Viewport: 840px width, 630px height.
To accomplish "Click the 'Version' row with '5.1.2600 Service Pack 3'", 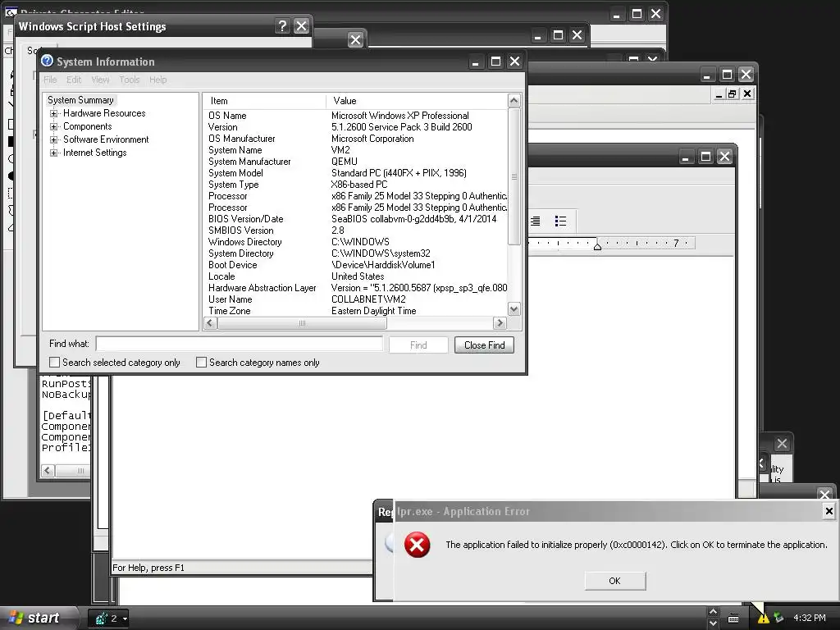I will (x=356, y=127).
